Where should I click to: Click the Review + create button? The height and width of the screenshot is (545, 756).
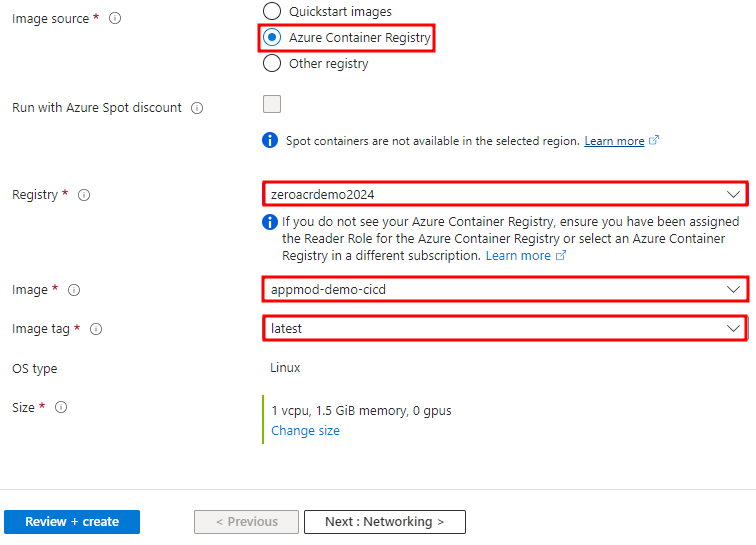coord(72,522)
